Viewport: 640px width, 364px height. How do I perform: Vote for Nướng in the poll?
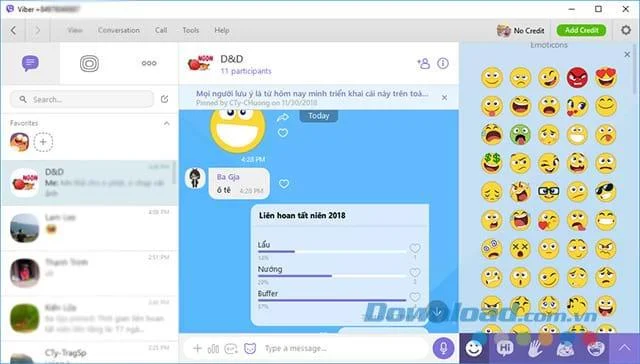pyautogui.click(x=415, y=272)
